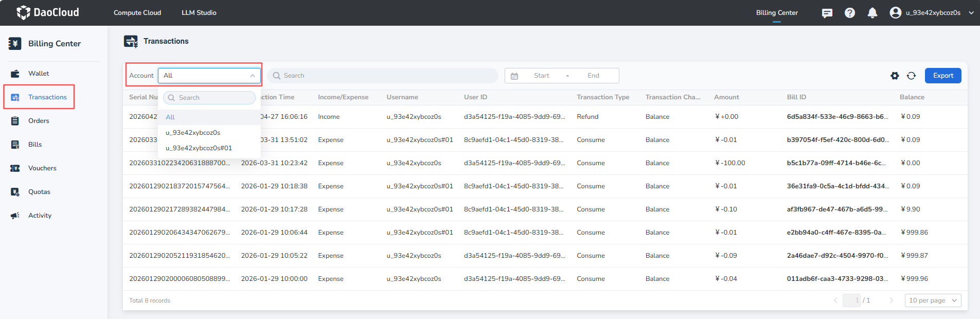
Task: Click the magnifier icon in the main search bar
Action: click(277, 76)
